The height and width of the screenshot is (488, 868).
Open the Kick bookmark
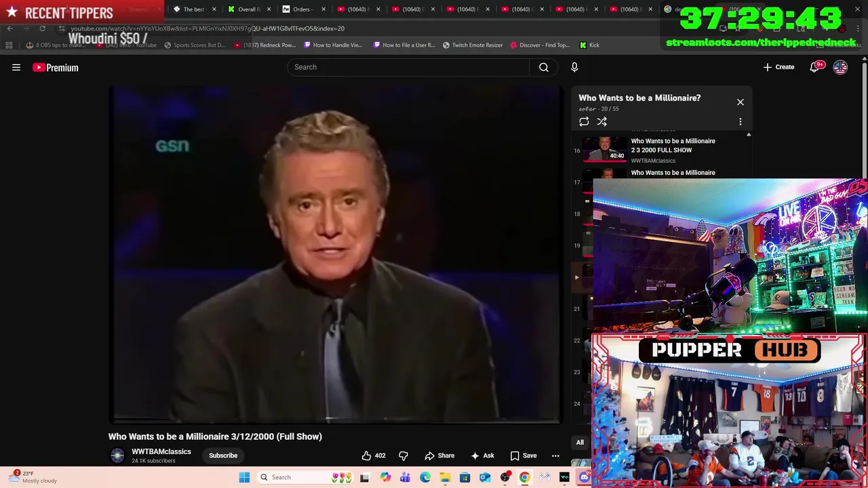589,45
